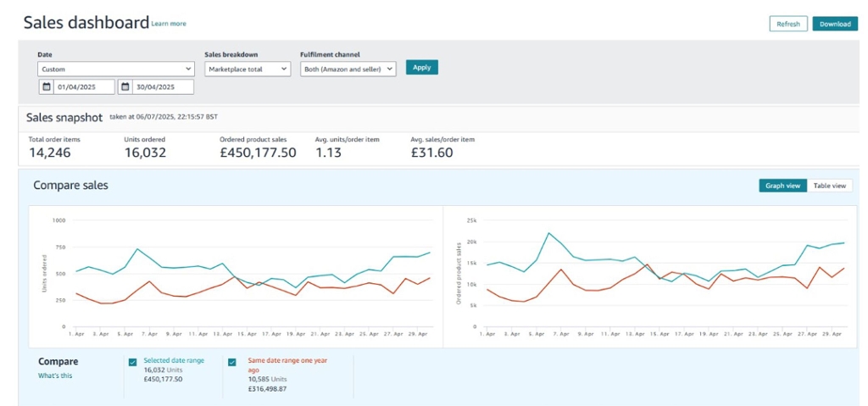Click the Total order items value 14,246
Image resolution: width=868 pixels, height=406 pixels.
click(x=50, y=153)
